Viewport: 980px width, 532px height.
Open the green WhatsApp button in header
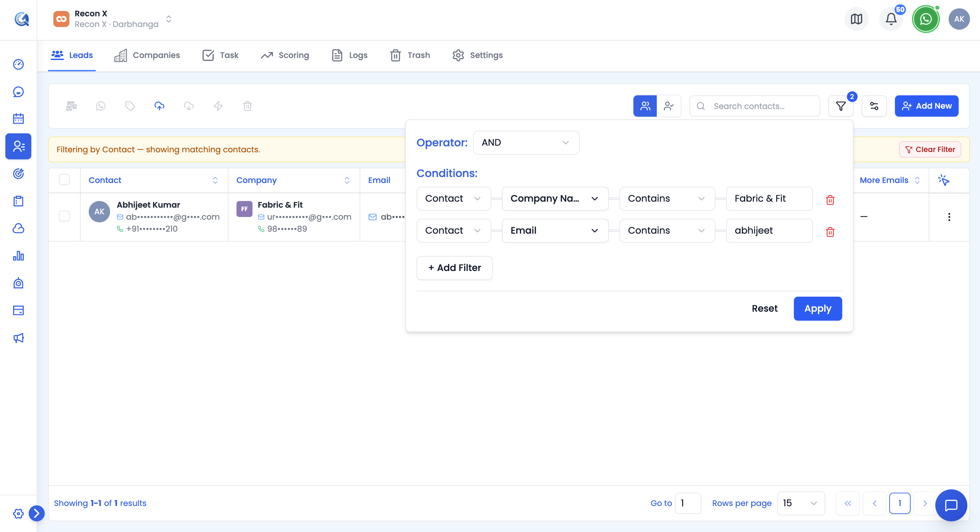(926, 19)
